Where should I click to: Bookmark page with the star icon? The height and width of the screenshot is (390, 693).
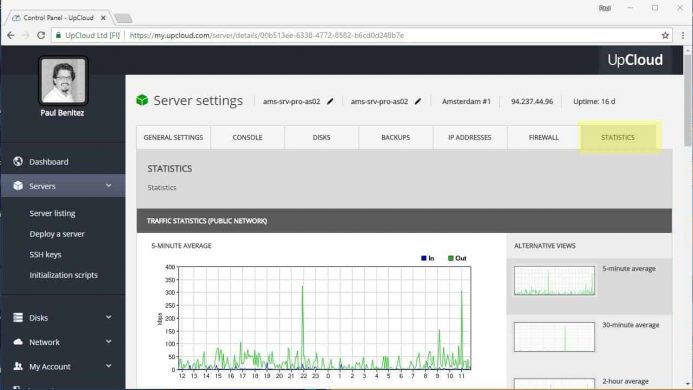tap(665, 35)
